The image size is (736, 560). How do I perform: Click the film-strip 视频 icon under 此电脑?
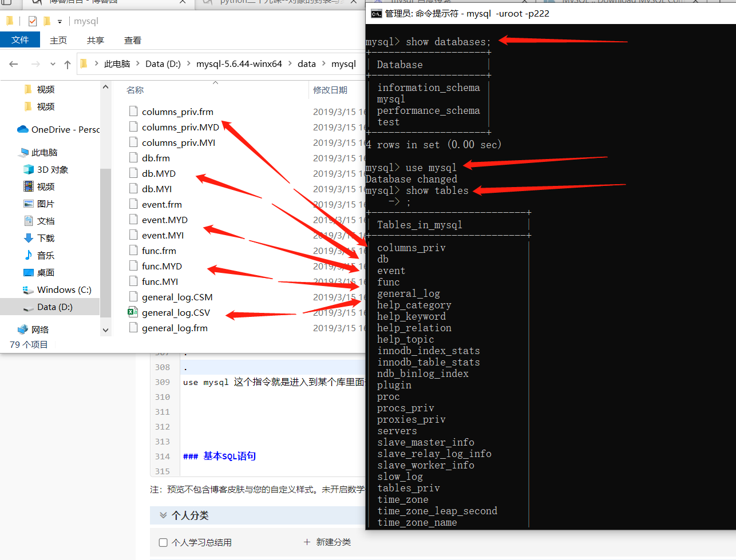click(x=29, y=186)
